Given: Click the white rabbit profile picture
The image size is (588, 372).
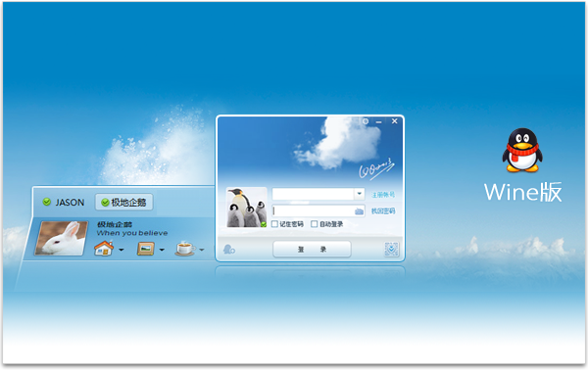Looking at the screenshot, I should coord(61,238).
